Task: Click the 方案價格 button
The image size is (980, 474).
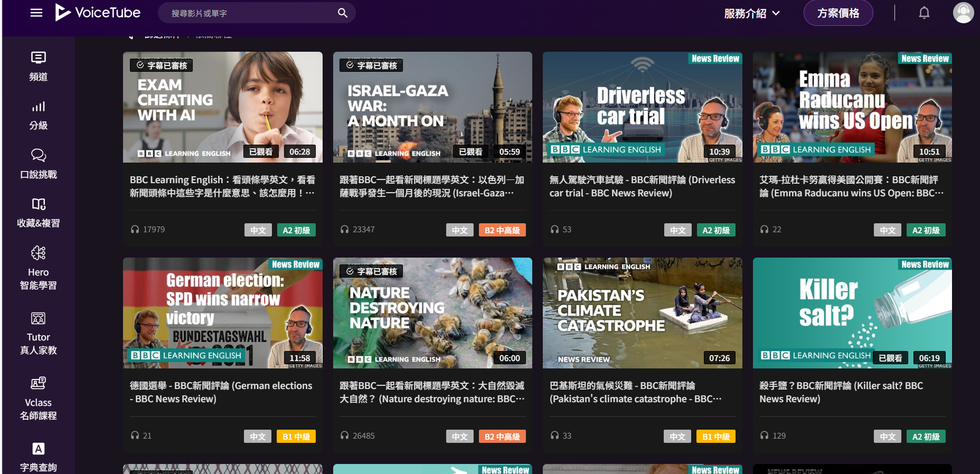Action: [x=838, y=13]
